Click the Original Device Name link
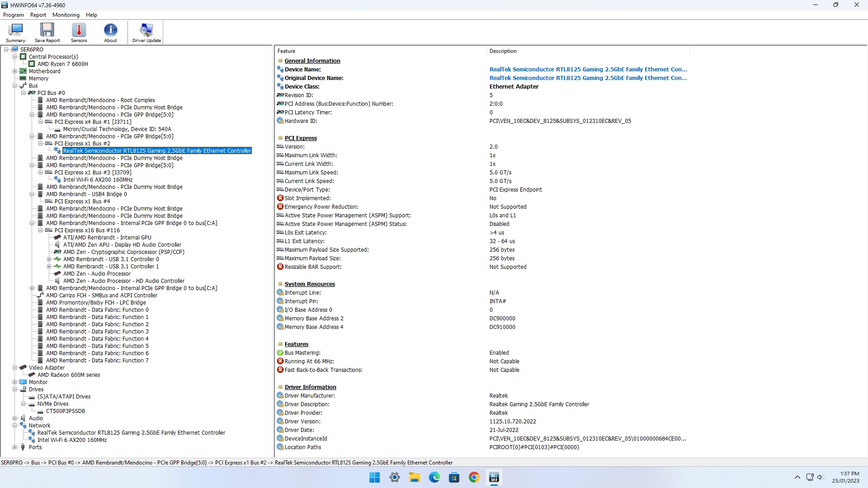Viewport: 868px width, 488px height. (x=588, y=78)
